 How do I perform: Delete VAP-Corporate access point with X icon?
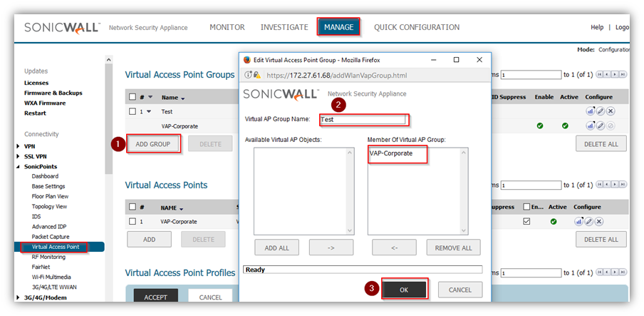coord(600,222)
